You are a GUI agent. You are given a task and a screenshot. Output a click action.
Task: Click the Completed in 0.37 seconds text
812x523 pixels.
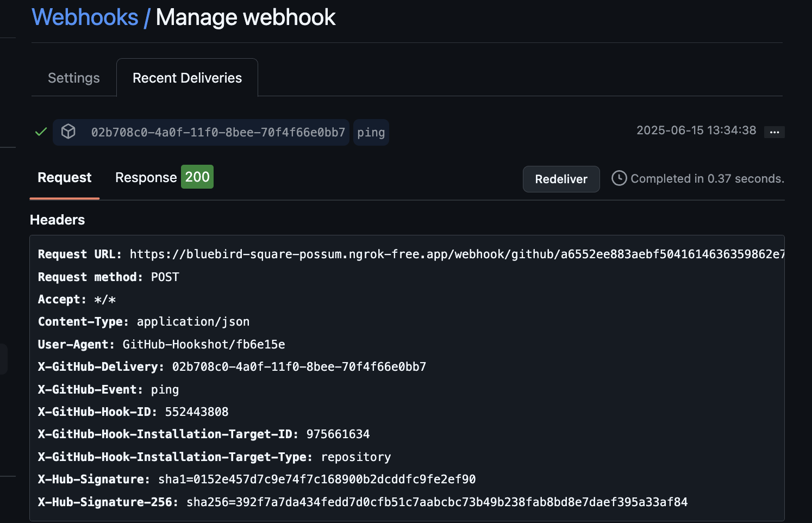[707, 179]
